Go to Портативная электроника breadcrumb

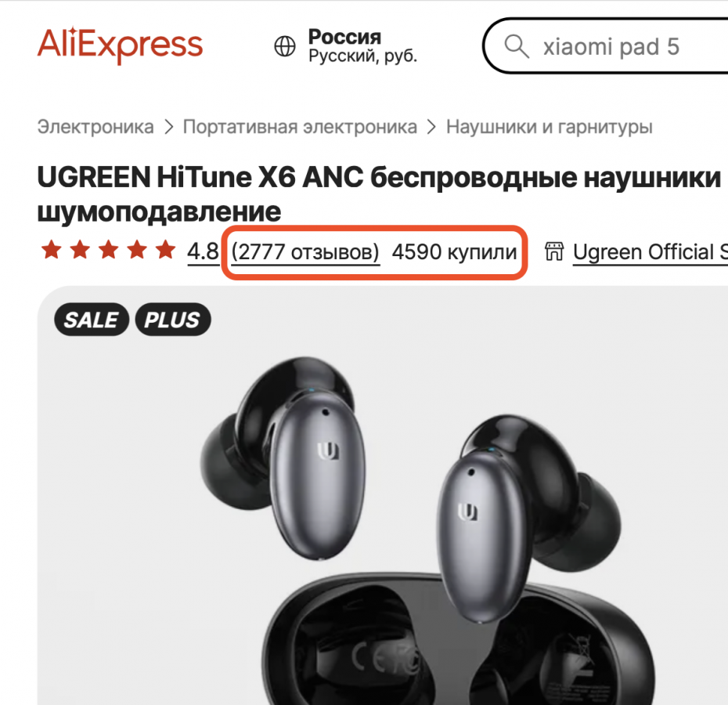click(x=300, y=127)
